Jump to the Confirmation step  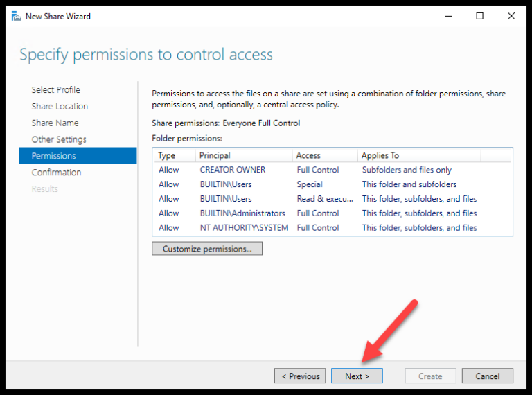click(x=56, y=173)
